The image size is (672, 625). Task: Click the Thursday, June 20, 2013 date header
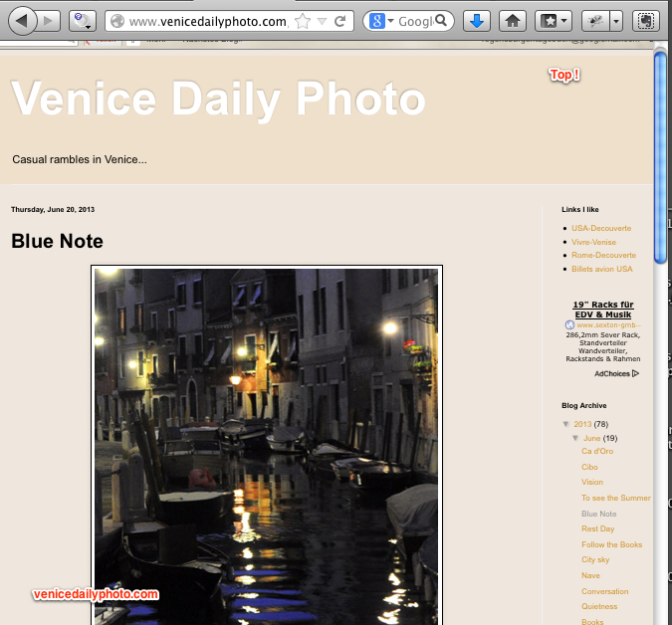pyautogui.click(x=53, y=209)
